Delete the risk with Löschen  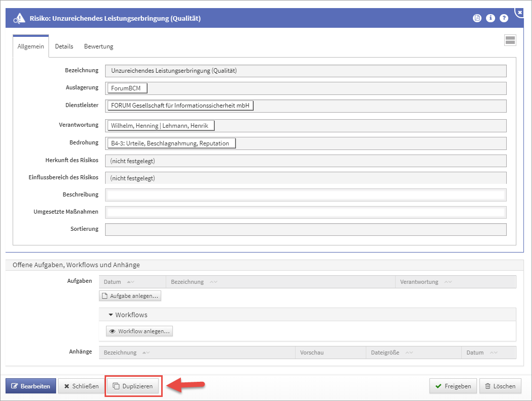point(500,386)
